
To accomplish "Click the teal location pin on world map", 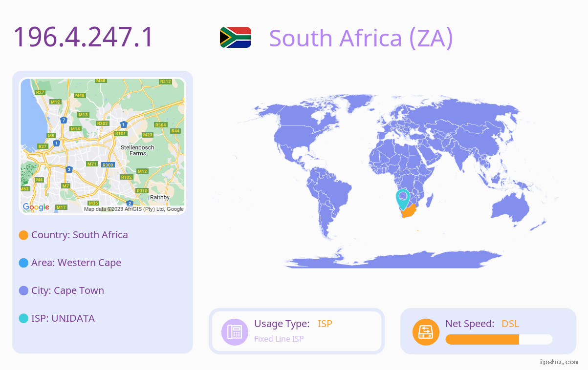I will (403, 200).
